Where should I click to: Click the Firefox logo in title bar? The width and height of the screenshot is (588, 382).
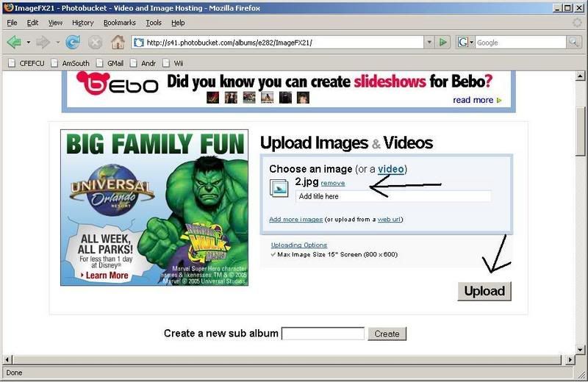click(x=8, y=7)
